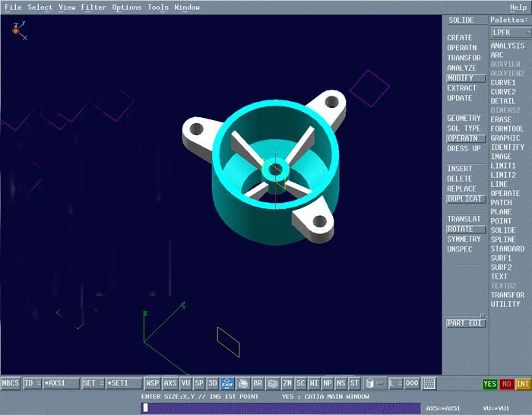Select the SYMMETRY command in side panel

(464, 239)
